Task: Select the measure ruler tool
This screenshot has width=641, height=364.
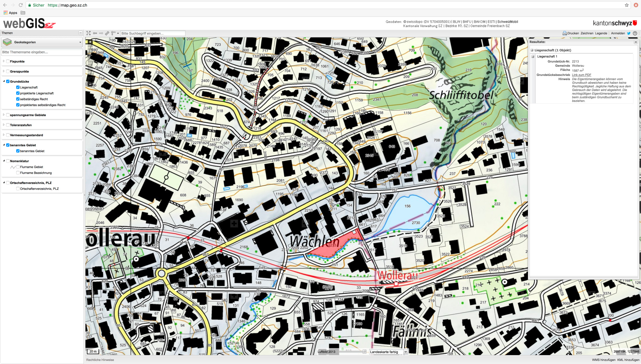Action: coord(113,33)
